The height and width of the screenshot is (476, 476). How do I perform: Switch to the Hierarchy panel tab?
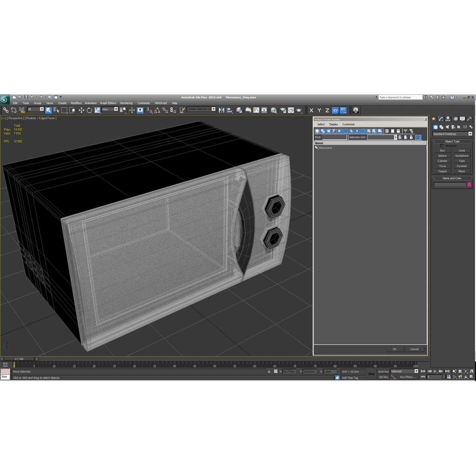[x=448, y=119]
